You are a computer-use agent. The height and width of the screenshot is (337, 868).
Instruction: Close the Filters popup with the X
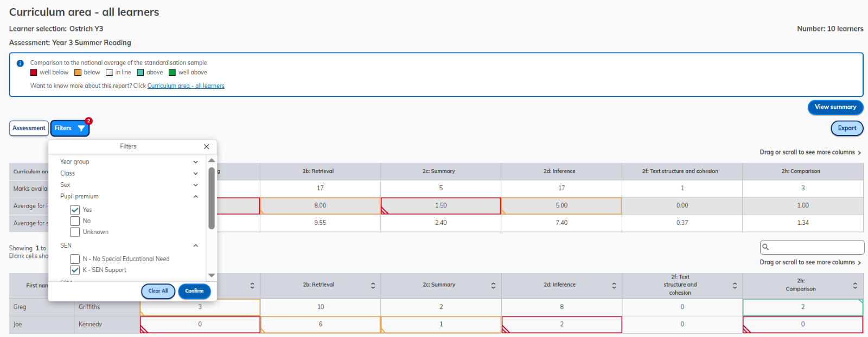click(207, 146)
